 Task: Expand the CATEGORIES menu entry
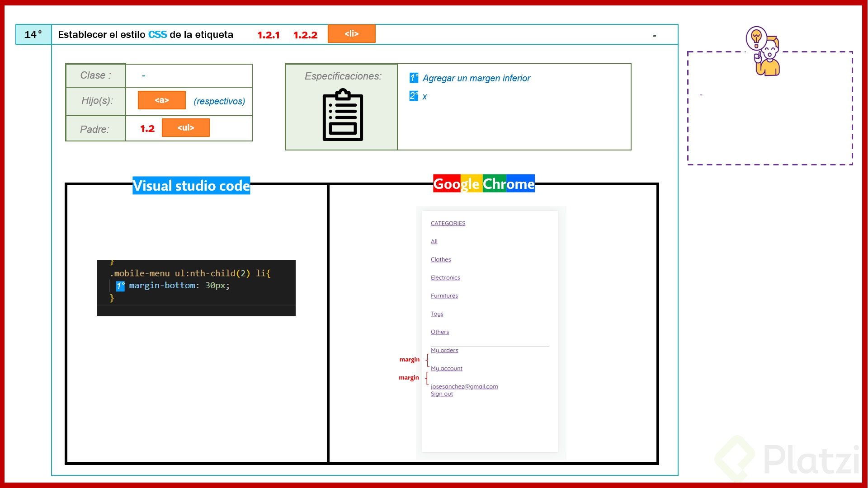click(448, 223)
